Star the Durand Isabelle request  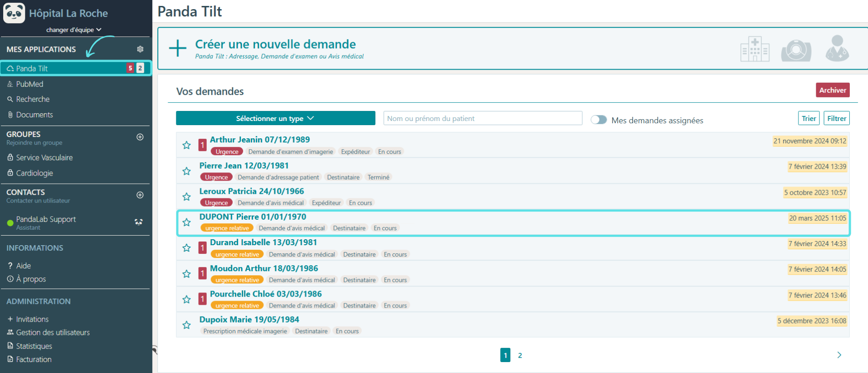187,248
